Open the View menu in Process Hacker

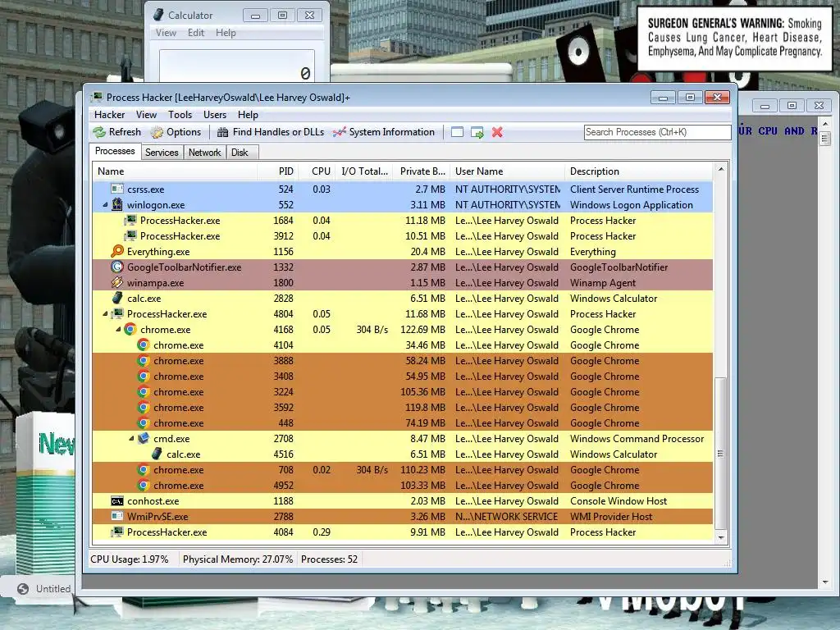[x=146, y=115]
